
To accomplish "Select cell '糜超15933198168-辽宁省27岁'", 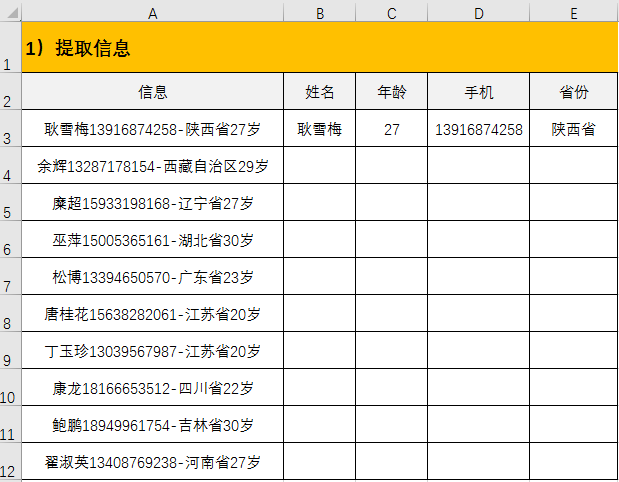I will click(x=152, y=202).
